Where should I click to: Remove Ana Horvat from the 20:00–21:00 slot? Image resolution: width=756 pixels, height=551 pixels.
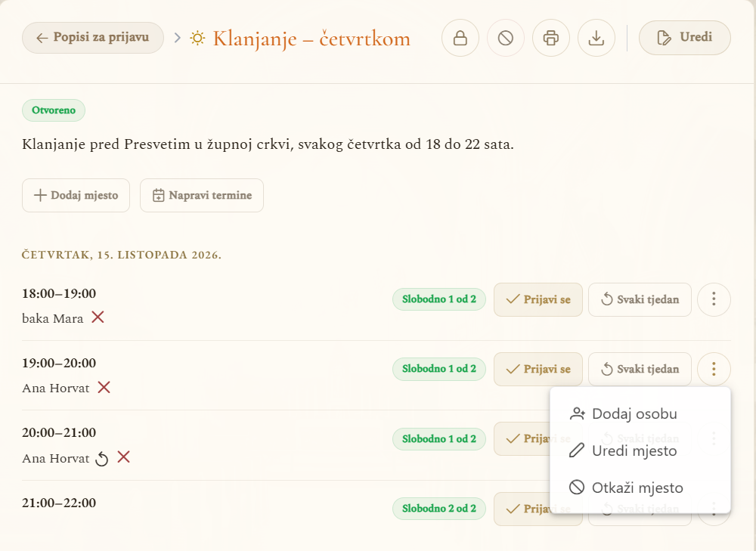tap(124, 457)
